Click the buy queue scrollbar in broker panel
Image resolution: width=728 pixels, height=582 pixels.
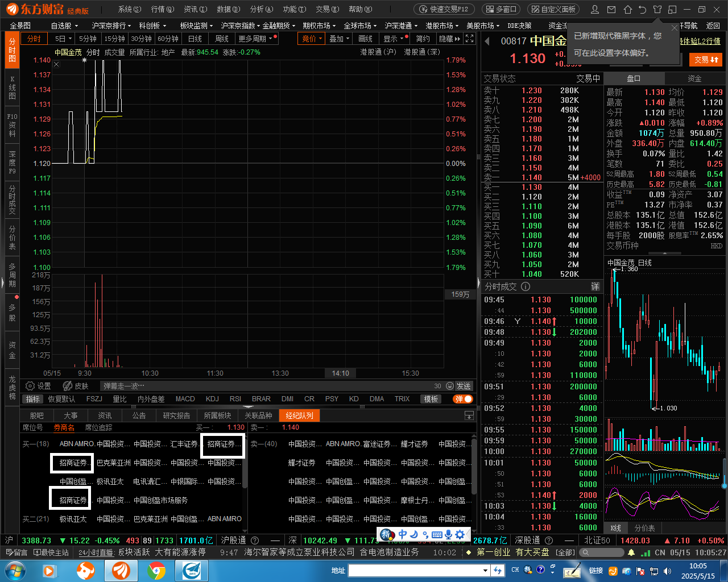point(245,463)
